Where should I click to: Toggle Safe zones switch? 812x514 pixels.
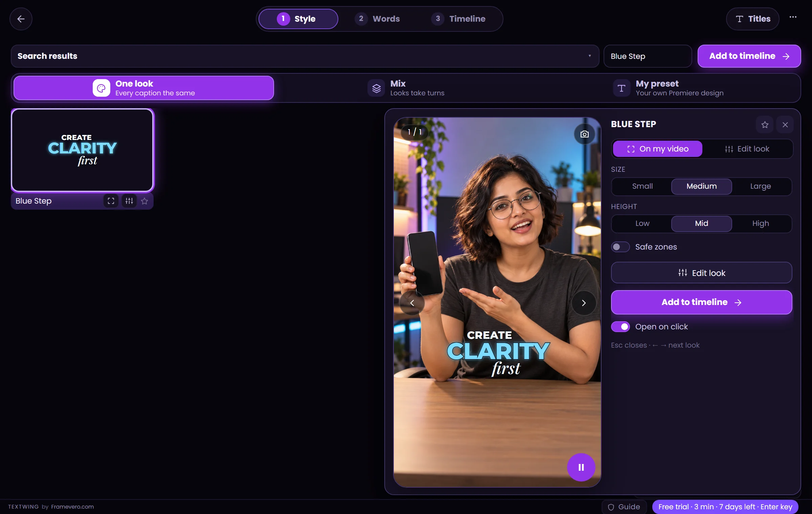pyautogui.click(x=620, y=247)
